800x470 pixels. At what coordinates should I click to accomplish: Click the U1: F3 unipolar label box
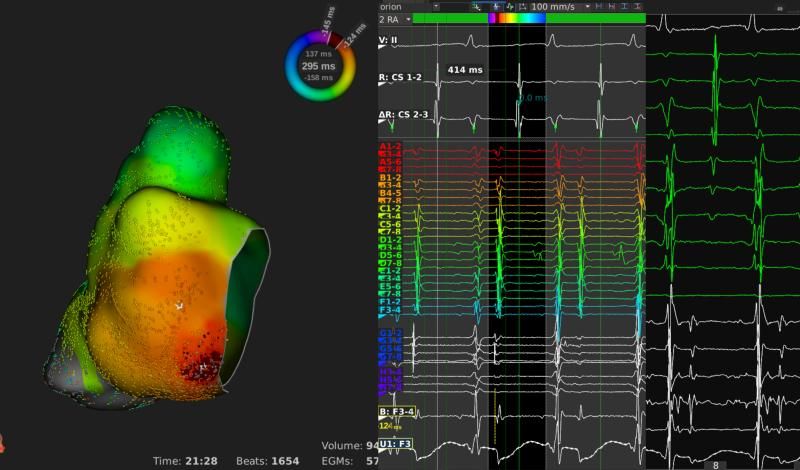pos(395,442)
